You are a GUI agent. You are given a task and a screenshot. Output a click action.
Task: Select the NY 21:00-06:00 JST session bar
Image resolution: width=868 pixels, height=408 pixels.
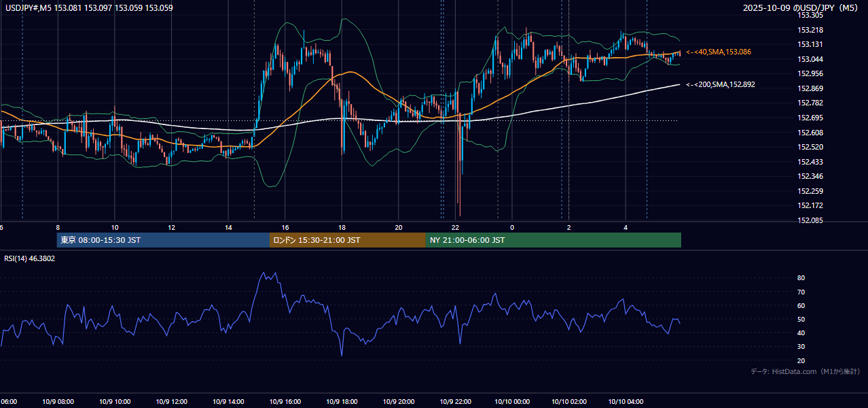tap(554, 240)
